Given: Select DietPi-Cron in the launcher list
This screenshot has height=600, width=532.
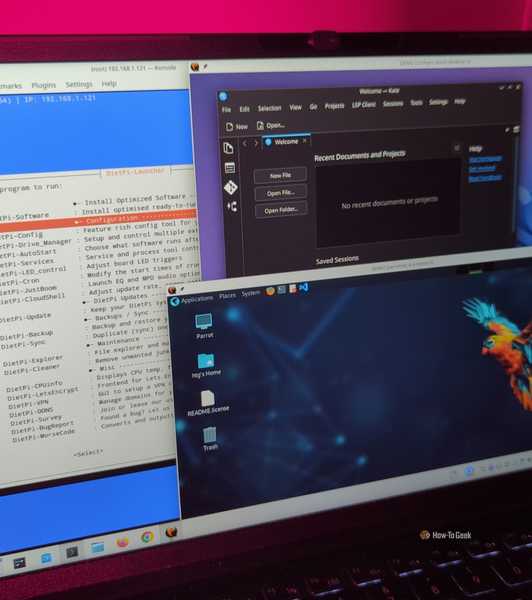Looking at the screenshot, I should 20,282.
